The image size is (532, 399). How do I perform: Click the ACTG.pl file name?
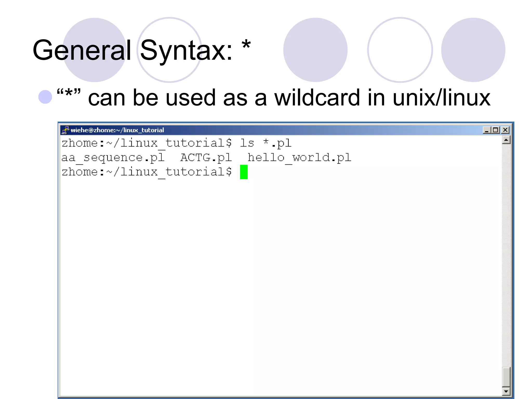click(x=206, y=158)
